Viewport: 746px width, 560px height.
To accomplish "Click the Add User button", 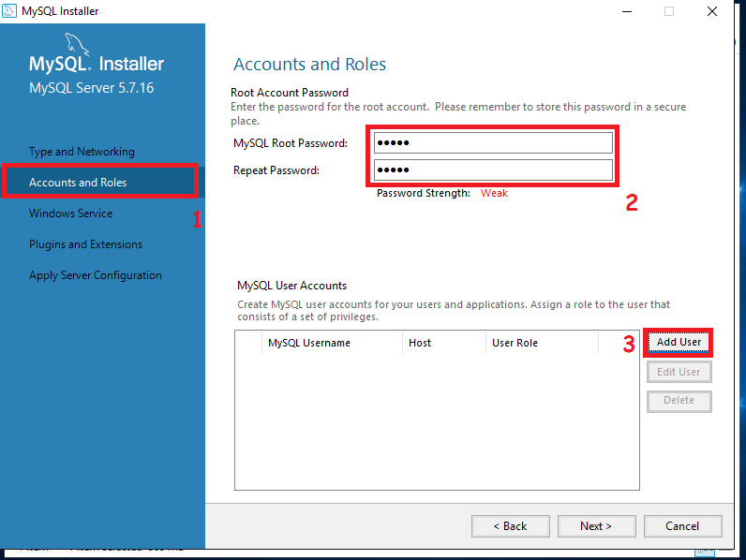I will pos(679,343).
